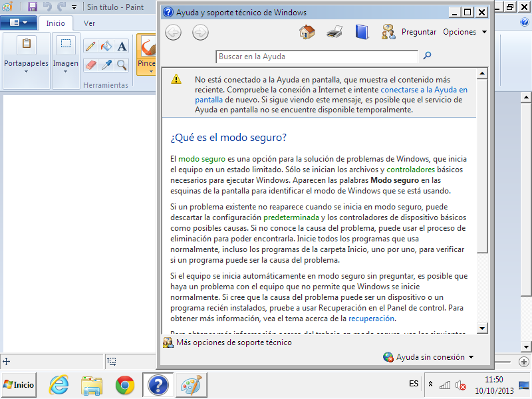Select the Text tool in Paint
Screen dimensions: 532x399
[x=122, y=46]
